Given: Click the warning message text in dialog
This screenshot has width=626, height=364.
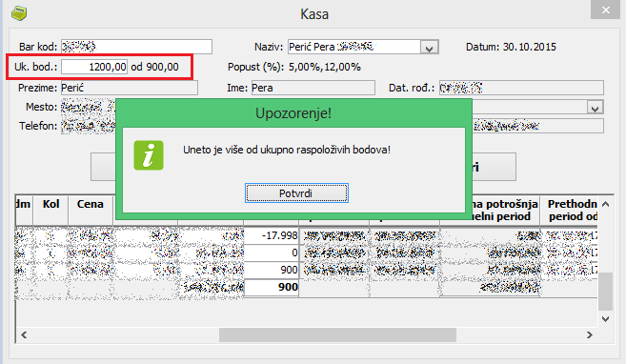Looking at the screenshot, I should coord(287,150).
